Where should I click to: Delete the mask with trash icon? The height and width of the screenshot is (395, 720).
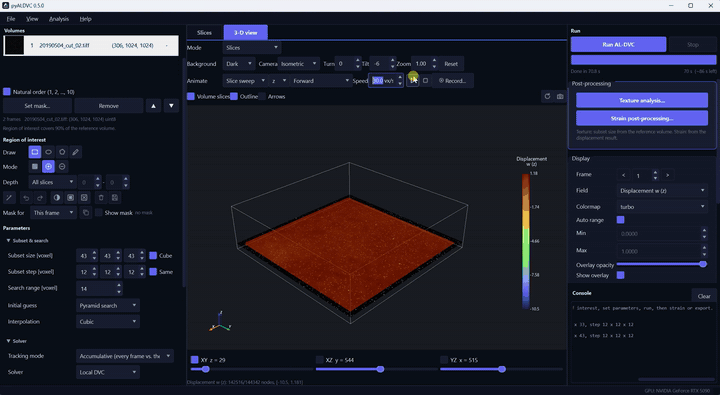101,198
